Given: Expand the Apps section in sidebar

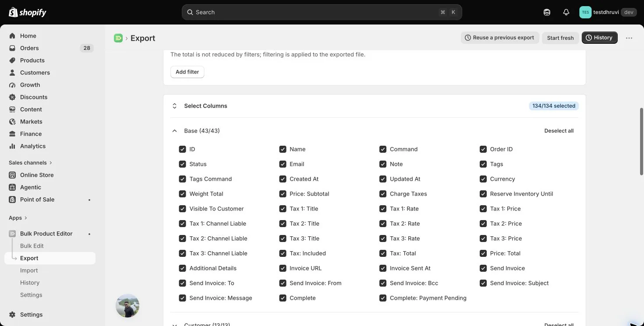Looking at the screenshot, I should tap(18, 218).
